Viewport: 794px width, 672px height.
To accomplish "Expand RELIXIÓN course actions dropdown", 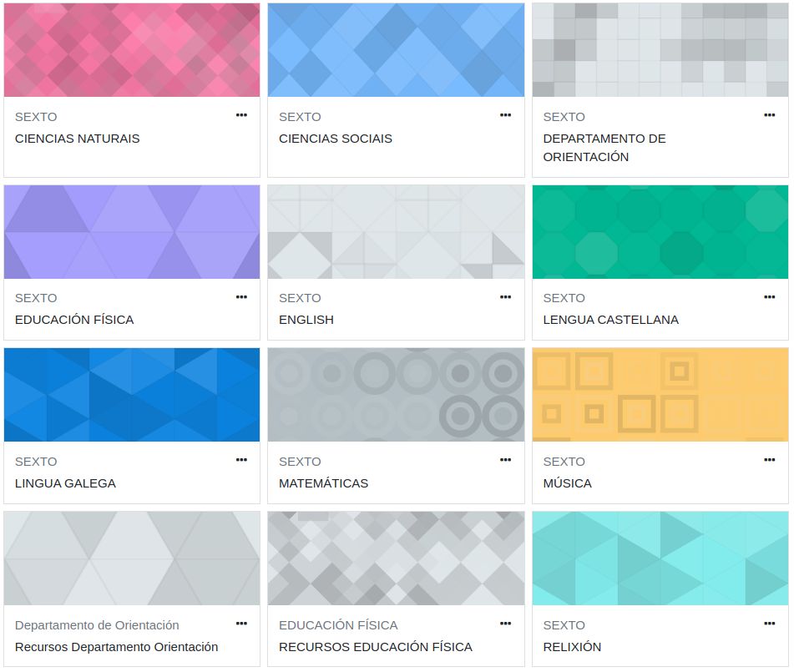I will tap(769, 624).
